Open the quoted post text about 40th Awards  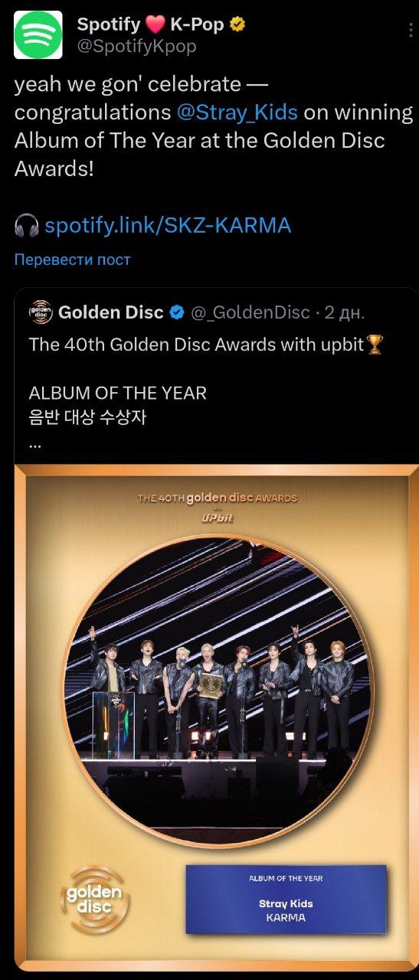pyautogui.click(x=205, y=345)
